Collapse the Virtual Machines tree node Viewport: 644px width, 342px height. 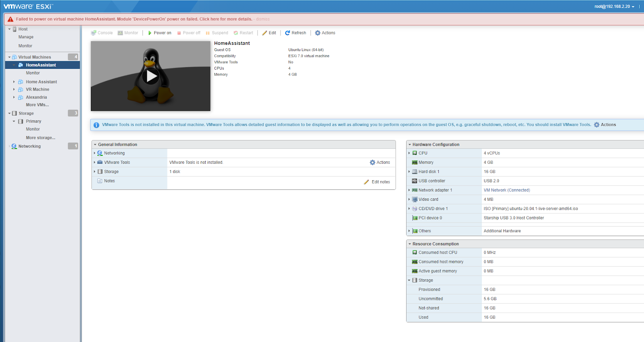point(10,57)
